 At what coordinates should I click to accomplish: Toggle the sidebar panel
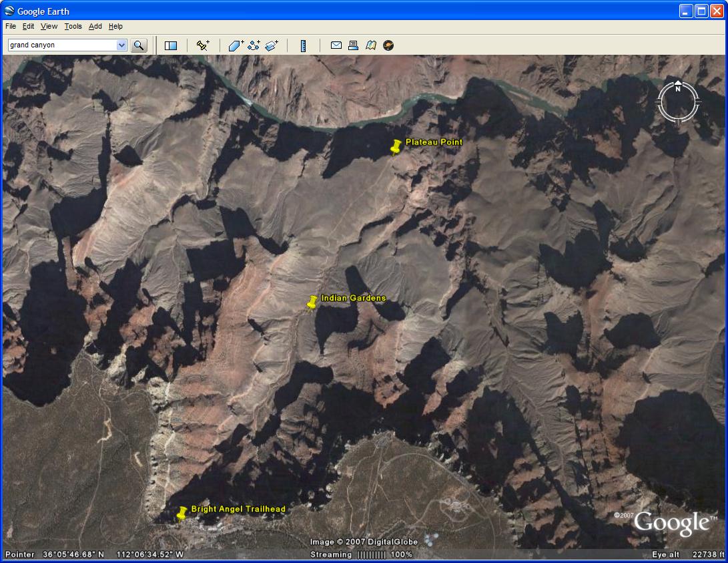tap(171, 45)
